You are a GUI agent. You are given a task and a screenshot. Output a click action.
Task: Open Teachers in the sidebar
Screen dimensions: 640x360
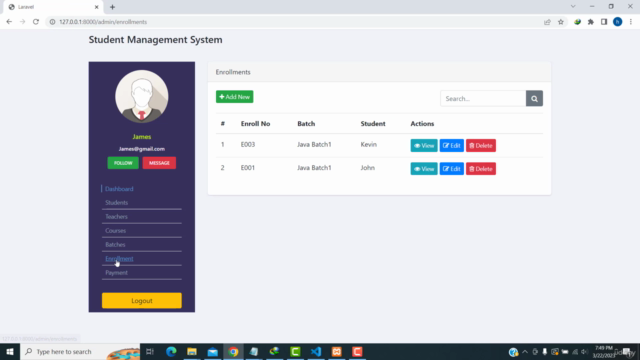point(116,217)
